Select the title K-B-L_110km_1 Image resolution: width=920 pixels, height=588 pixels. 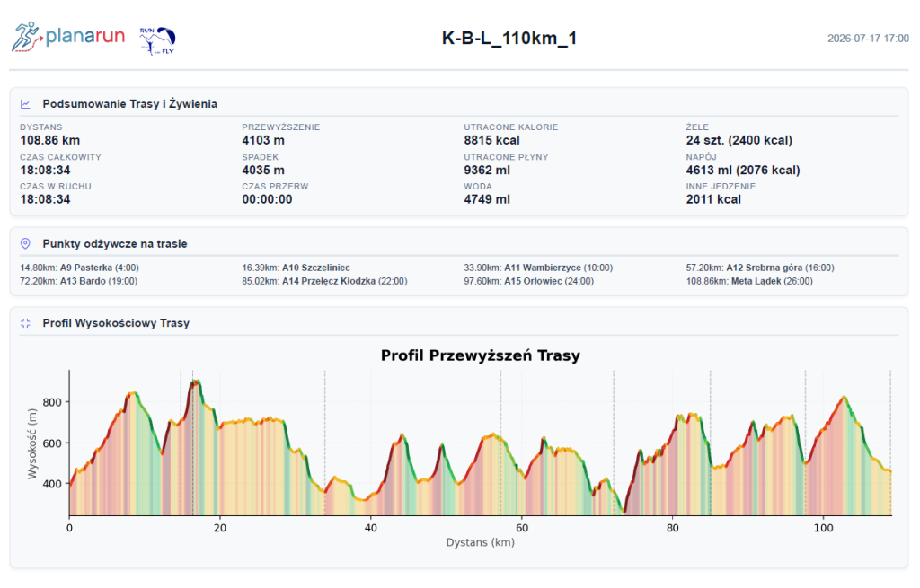tap(509, 38)
